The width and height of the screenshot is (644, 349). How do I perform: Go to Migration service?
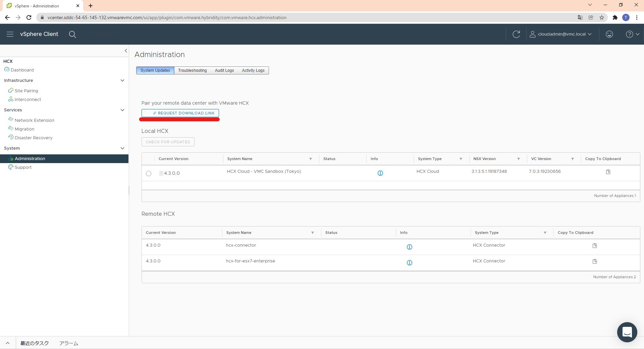click(24, 129)
